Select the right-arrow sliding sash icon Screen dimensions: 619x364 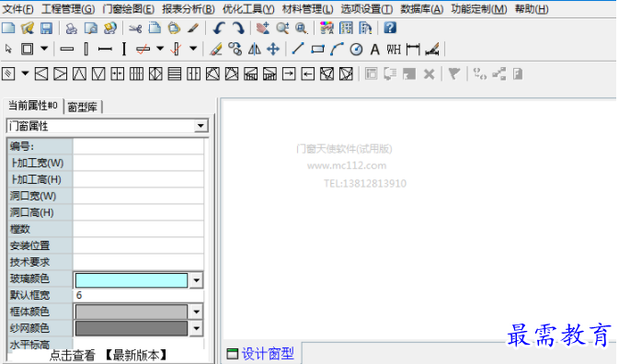click(289, 74)
